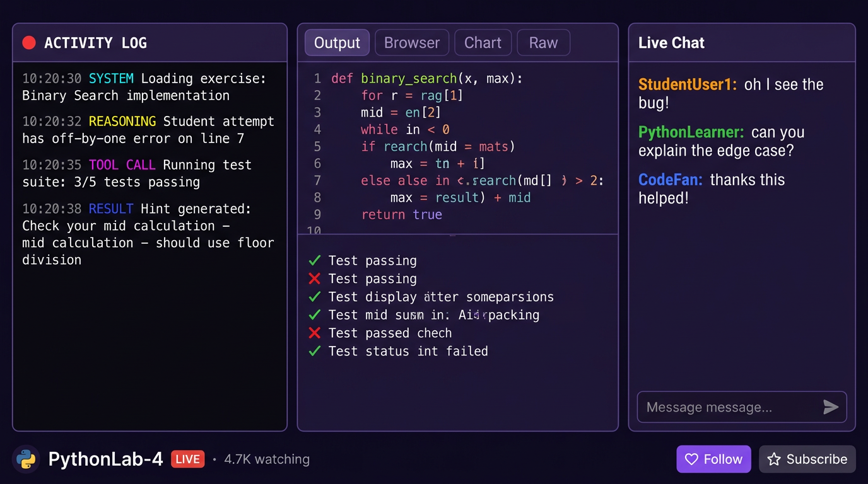Show the Raw tab
This screenshot has height=484, width=868.
pos(543,43)
